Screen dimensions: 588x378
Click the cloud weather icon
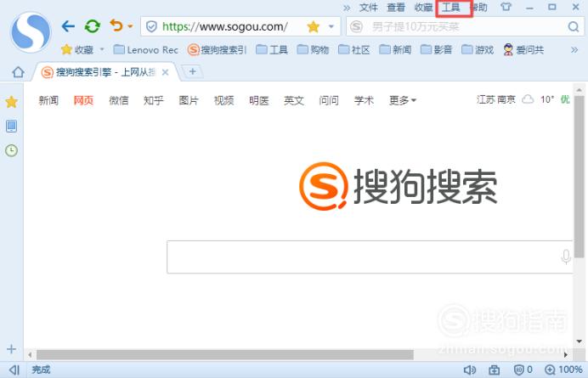coord(528,99)
